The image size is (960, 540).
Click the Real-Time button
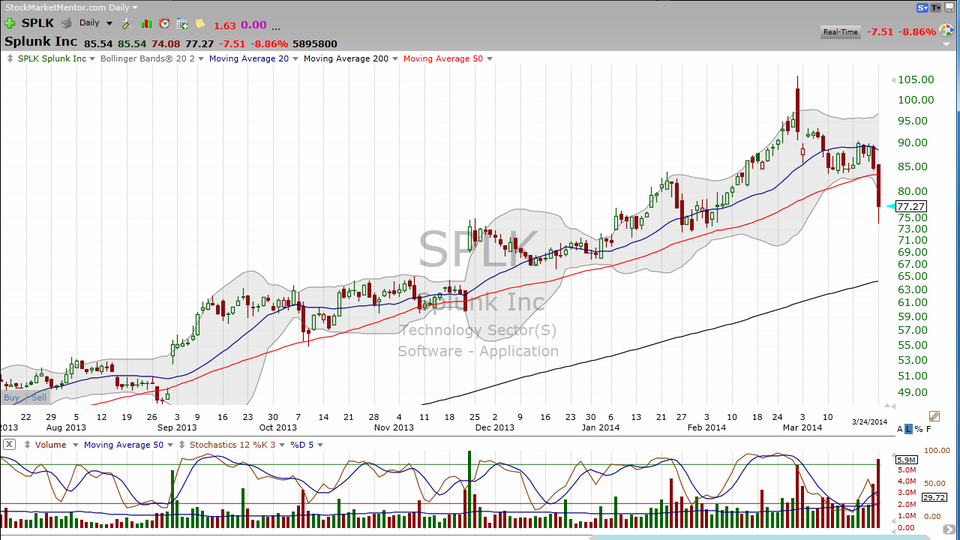pyautogui.click(x=840, y=32)
